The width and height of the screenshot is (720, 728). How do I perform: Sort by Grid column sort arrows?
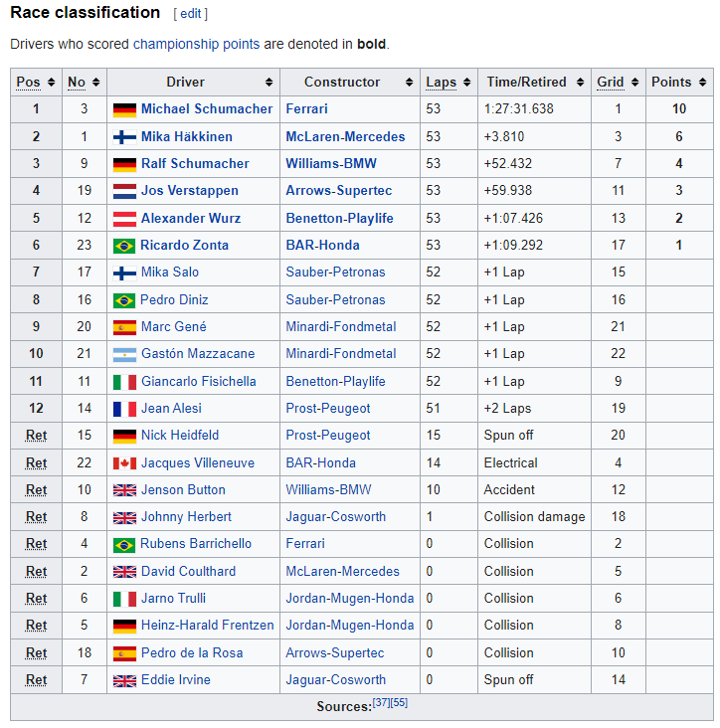(635, 83)
